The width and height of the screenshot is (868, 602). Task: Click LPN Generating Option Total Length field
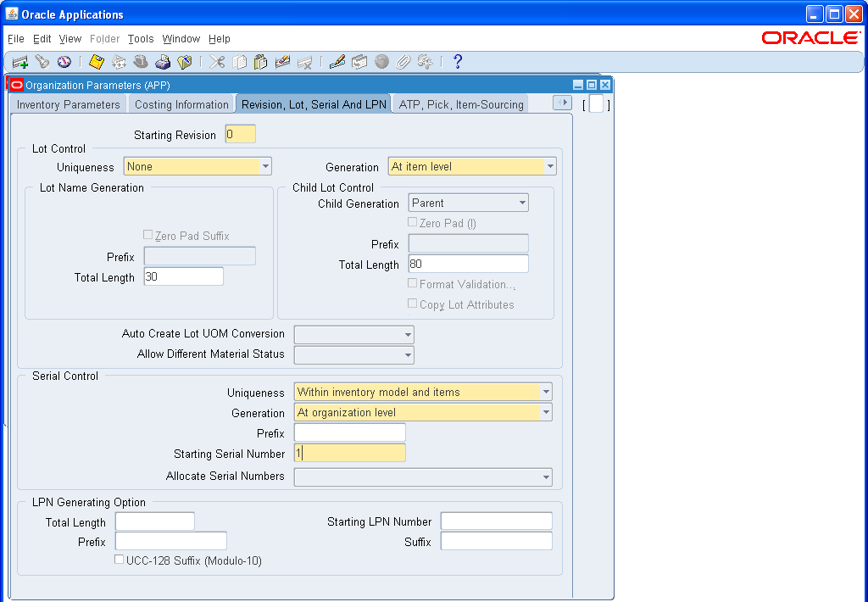[x=155, y=521]
